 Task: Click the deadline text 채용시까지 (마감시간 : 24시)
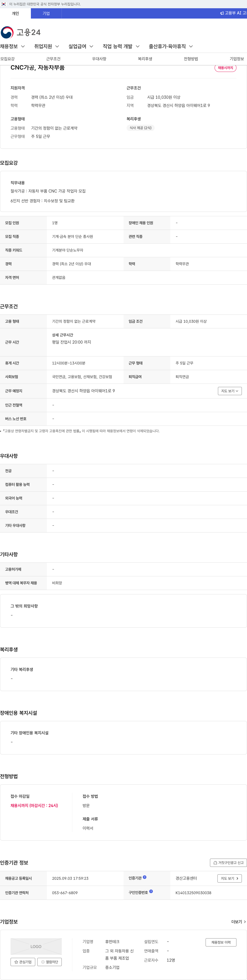34,806
